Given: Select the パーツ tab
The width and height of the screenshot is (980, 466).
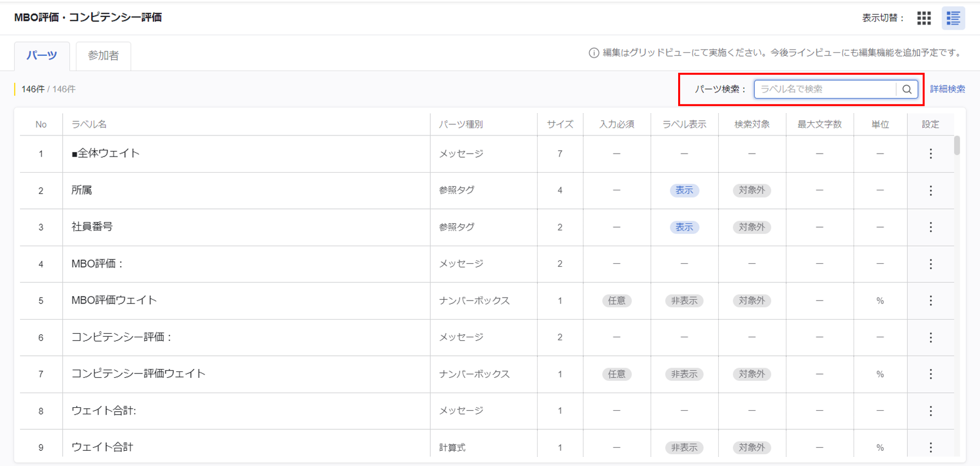Looking at the screenshot, I should pyautogui.click(x=42, y=55).
